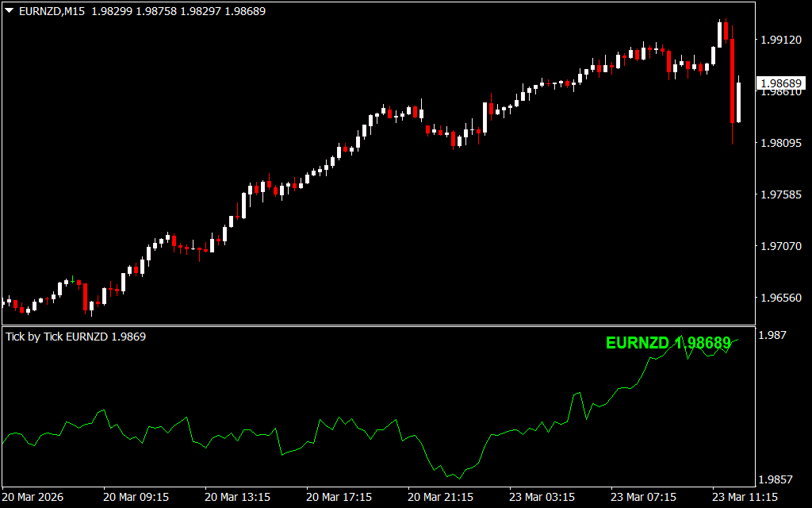Click the current price tag 1.98689
The width and height of the screenshot is (812, 508).
tap(781, 83)
